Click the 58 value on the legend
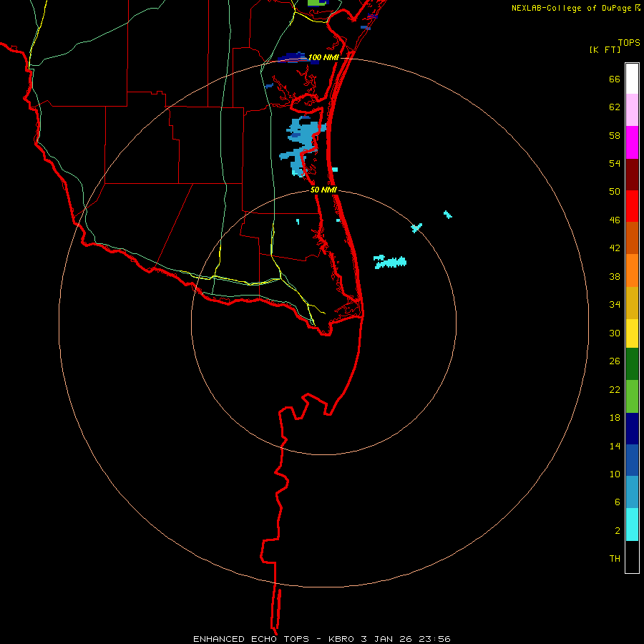The height and width of the screenshot is (644, 644). (615, 135)
